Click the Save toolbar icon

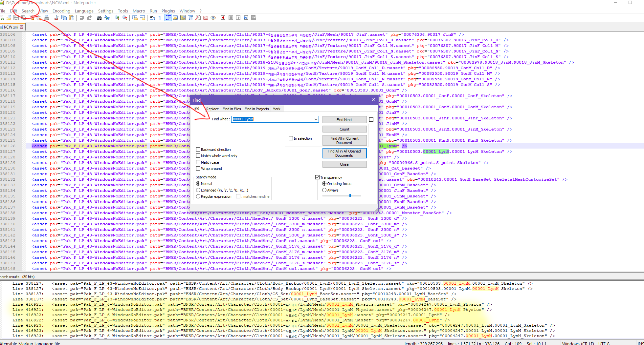(16, 18)
